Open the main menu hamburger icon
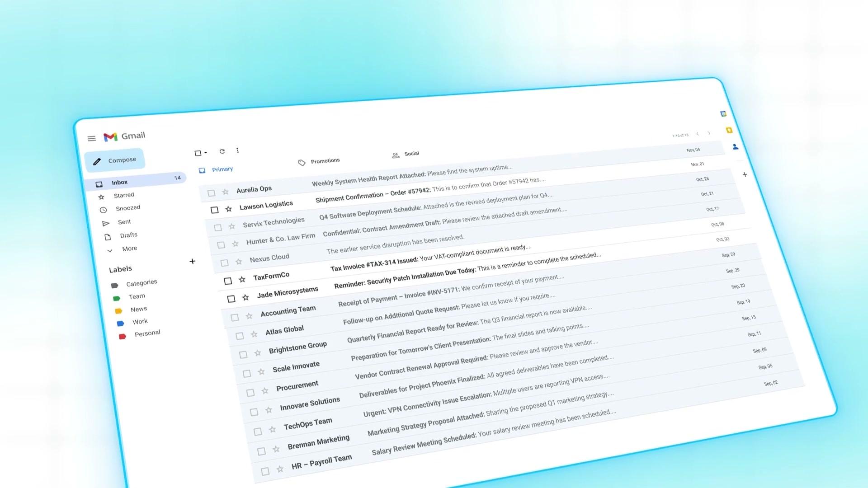Image resolution: width=868 pixels, height=488 pixels. tap(92, 138)
